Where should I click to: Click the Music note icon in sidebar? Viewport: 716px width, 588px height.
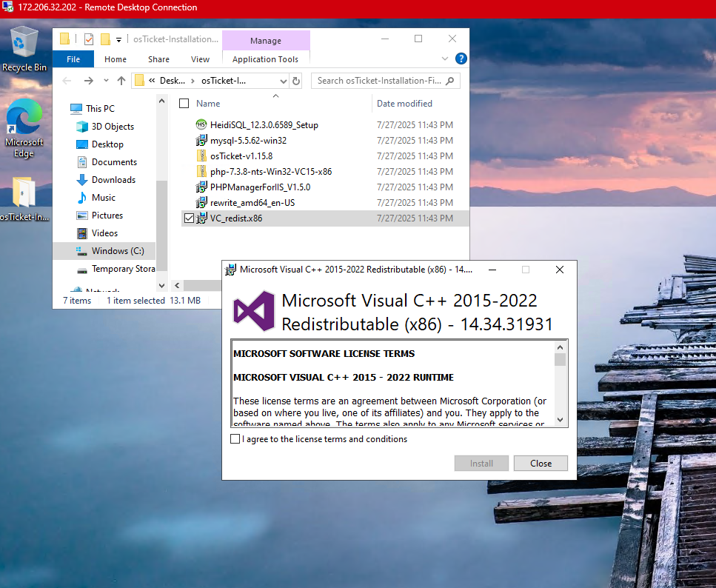pos(82,198)
